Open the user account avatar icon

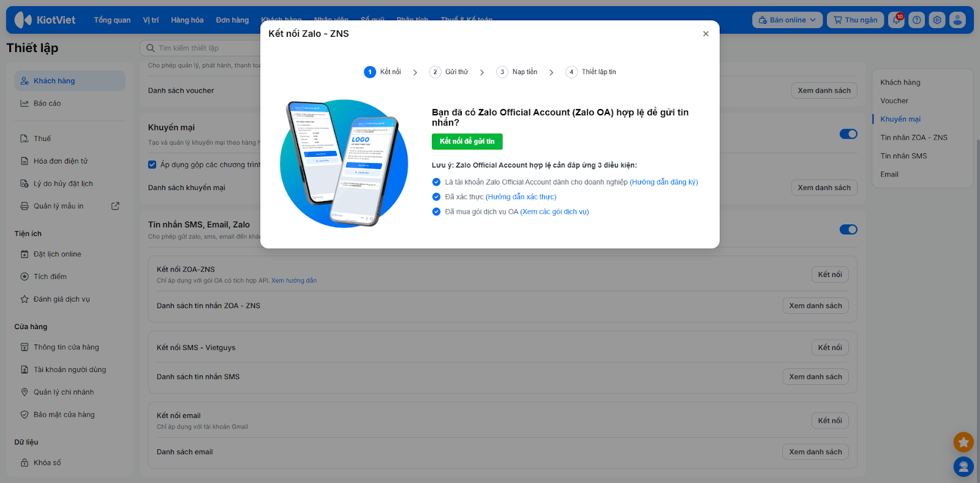[957, 20]
